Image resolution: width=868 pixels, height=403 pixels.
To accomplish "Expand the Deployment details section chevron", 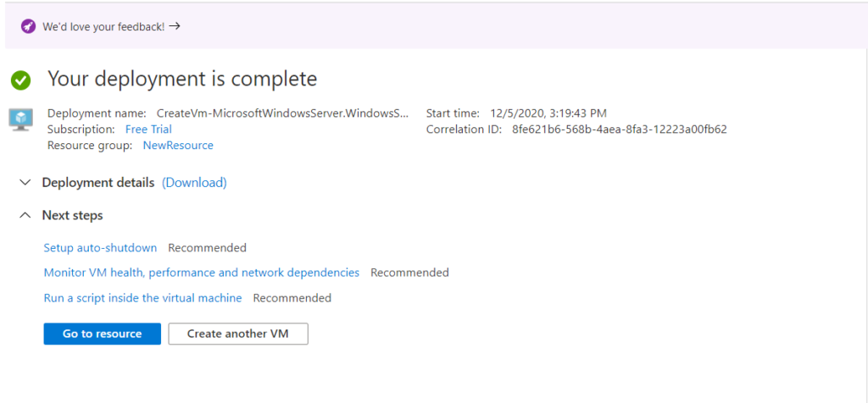I will pyautogui.click(x=25, y=182).
